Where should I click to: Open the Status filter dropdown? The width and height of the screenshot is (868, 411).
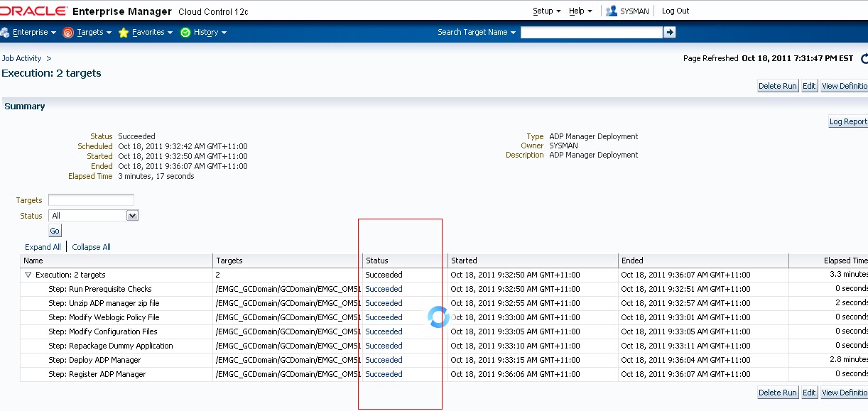pyautogui.click(x=93, y=216)
